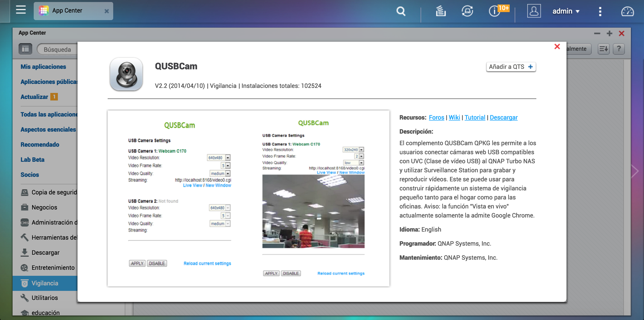
Task: Open Utilitarios category
Action: 39,298
